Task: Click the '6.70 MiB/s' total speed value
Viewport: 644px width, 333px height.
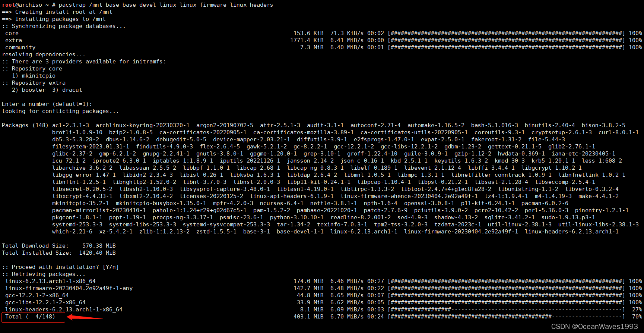Action: tap(347, 317)
